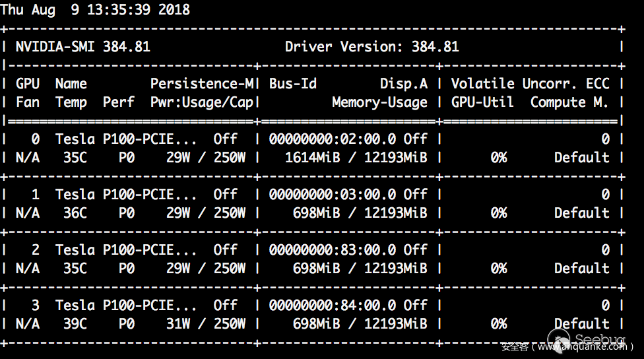Click the Driver Version: 384.81 text
The image size is (644, 359).
[x=371, y=47]
